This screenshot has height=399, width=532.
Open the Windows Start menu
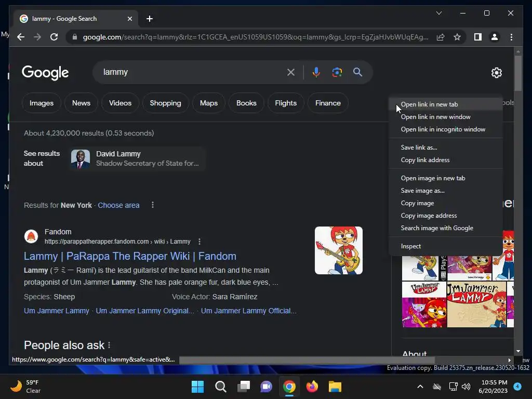point(197,387)
